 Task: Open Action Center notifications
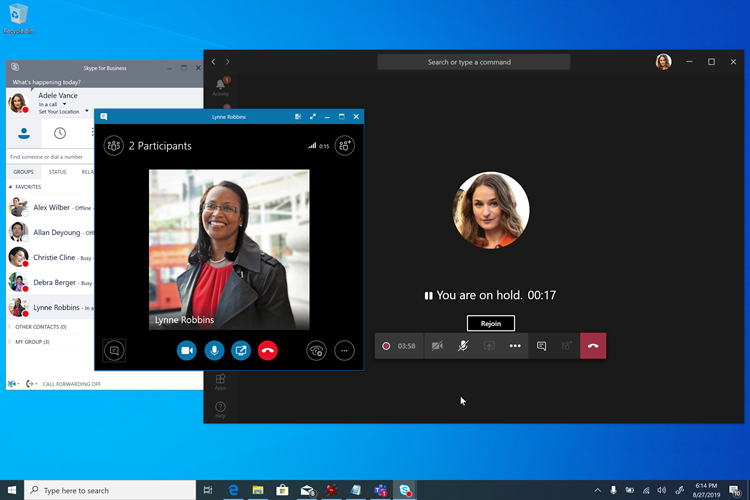coord(735,490)
